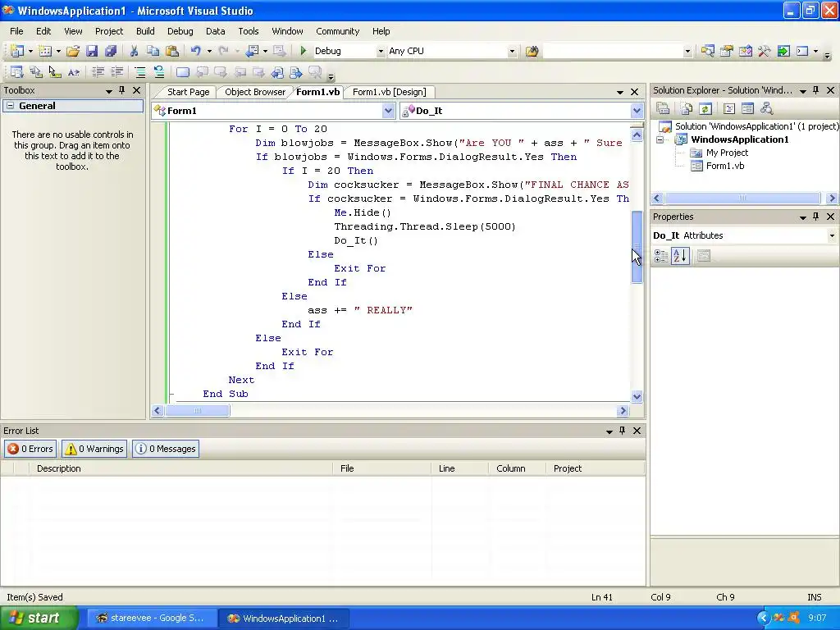Switch to the Start Page tab
This screenshot has height=630, width=840.
click(188, 92)
